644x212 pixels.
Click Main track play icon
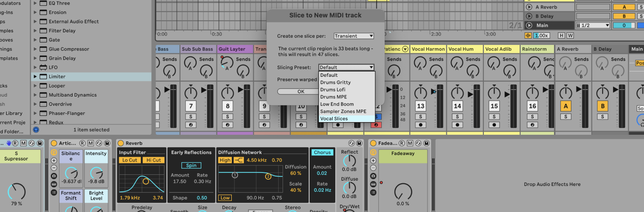[x=529, y=26]
